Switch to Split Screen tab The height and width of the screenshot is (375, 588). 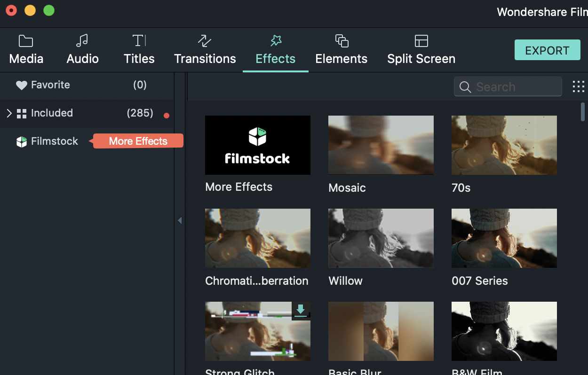coord(421,50)
